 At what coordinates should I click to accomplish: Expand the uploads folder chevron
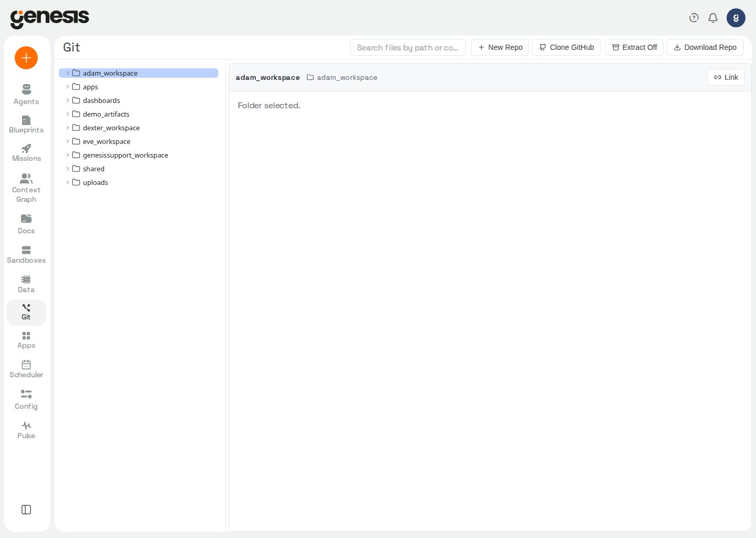(68, 182)
